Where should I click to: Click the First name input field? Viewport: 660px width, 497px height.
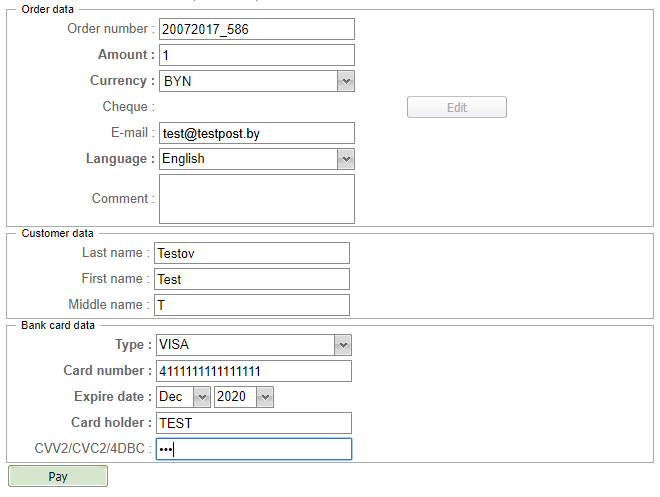click(x=251, y=279)
